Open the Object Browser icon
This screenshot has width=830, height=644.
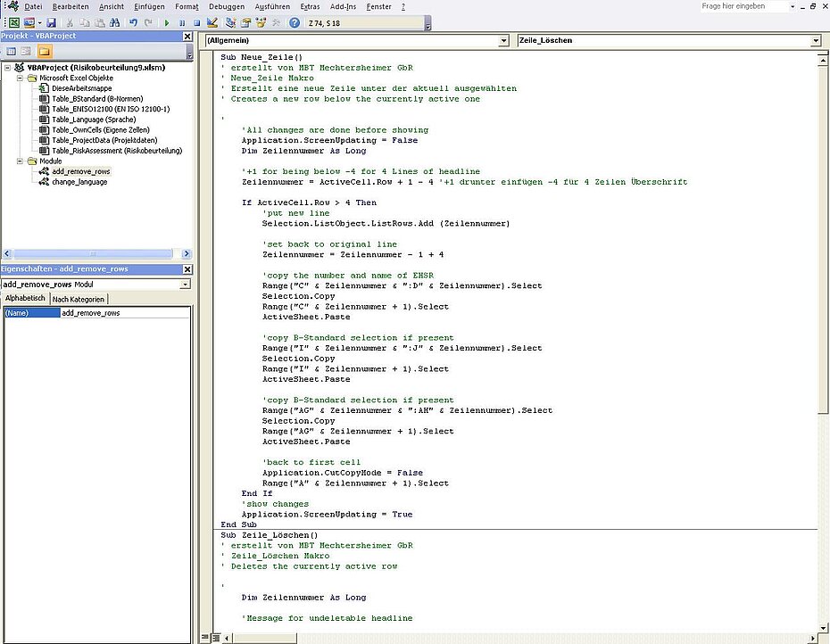pos(261,23)
